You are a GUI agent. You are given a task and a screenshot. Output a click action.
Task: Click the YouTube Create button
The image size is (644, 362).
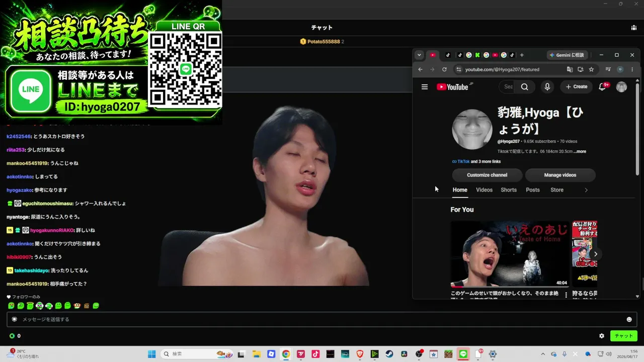point(577,87)
